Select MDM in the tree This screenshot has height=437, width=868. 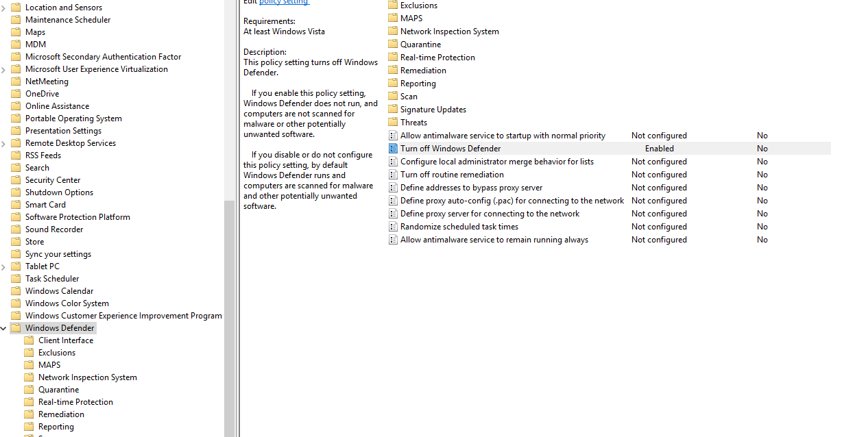pos(36,45)
